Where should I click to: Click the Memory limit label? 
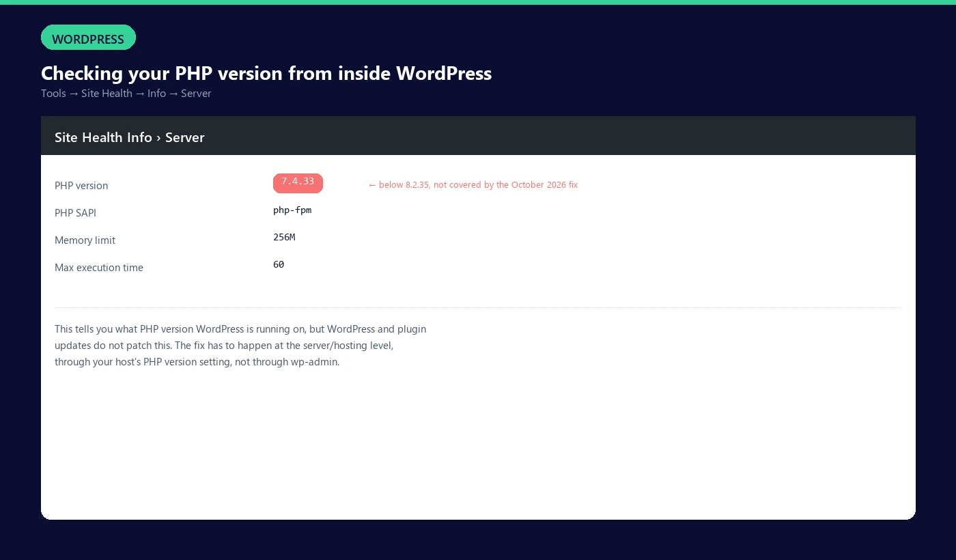[85, 240]
